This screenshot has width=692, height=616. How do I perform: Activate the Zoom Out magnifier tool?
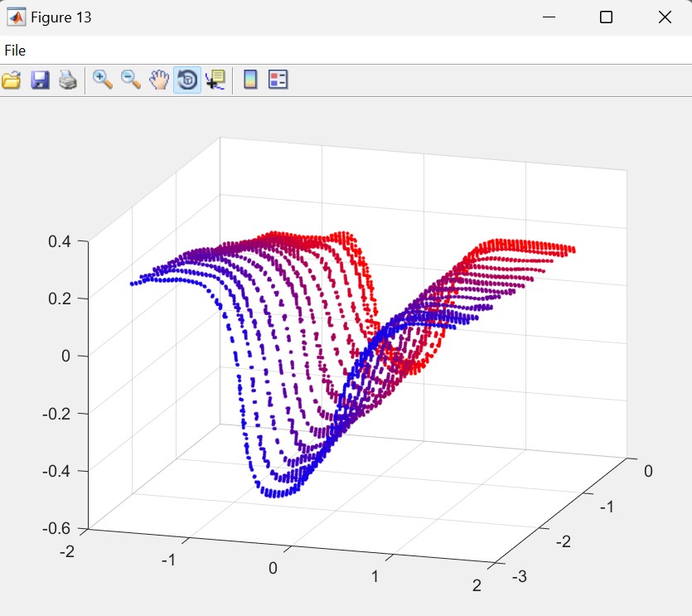[x=131, y=80]
